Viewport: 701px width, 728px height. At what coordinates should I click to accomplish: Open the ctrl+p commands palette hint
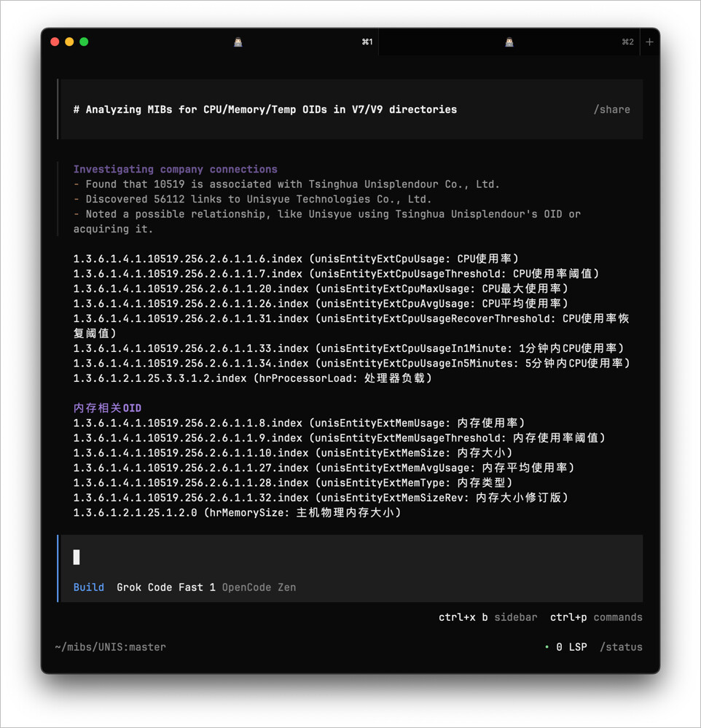pos(596,617)
